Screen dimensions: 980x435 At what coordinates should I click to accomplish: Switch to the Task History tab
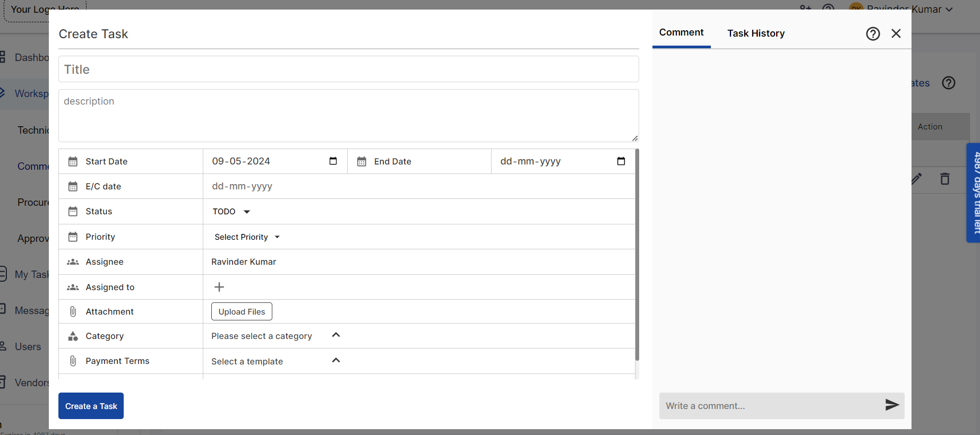(x=756, y=33)
